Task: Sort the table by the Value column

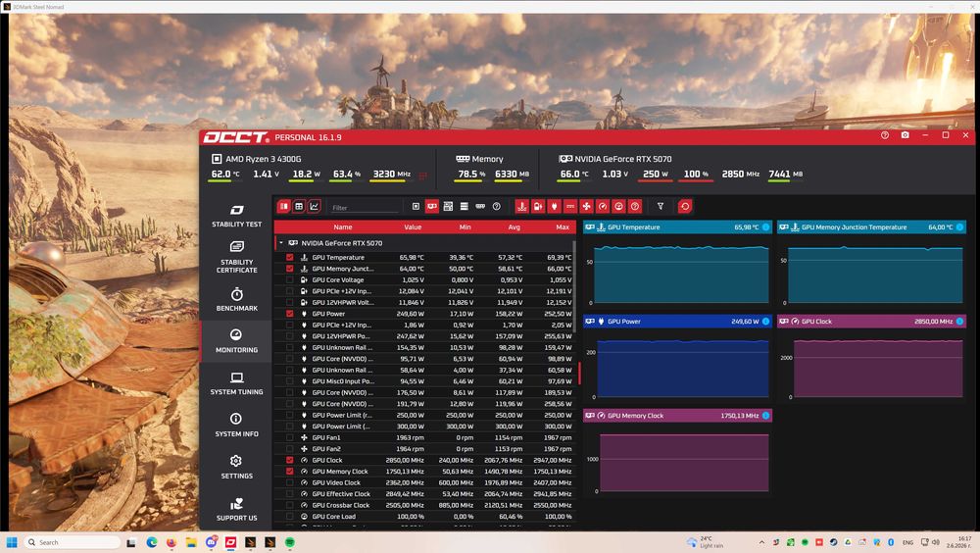Action: [413, 227]
